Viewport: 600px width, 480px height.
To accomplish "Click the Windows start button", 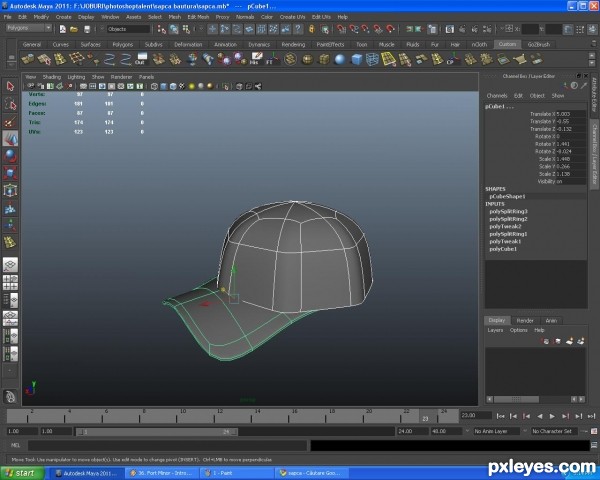I will 23,473.
